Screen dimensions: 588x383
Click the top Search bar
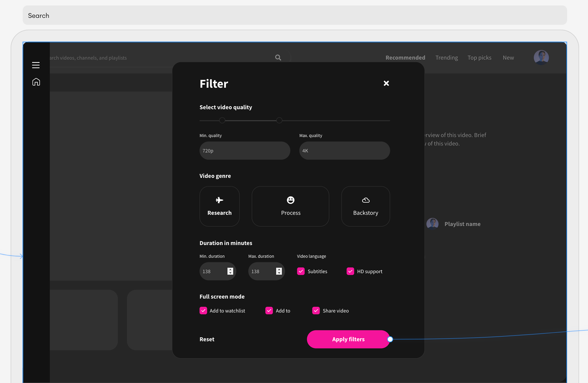(295, 15)
